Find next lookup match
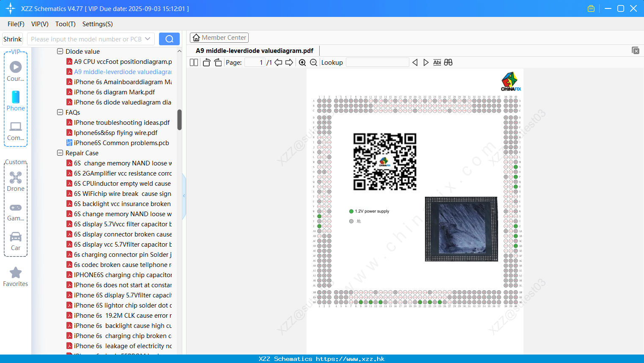The height and width of the screenshot is (363, 644). 426,62
